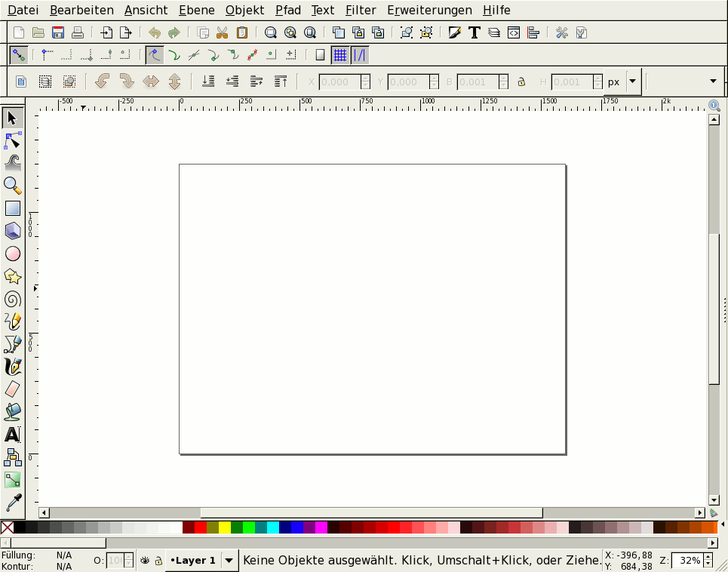Select the Calligraphy pen tool
The width and height of the screenshot is (728, 572).
[x=13, y=367]
